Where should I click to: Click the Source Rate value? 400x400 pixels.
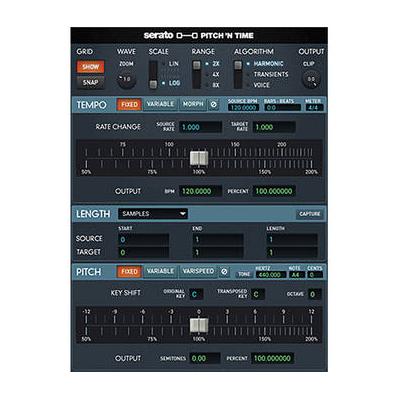point(201,127)
